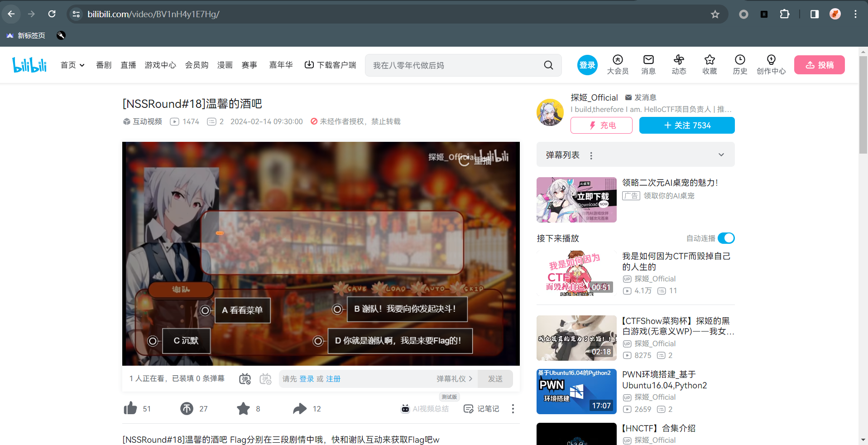Viewport: 868px width, 445px height.
Task: Open 记笔记 notes tool
Action: [x=481, y=409]
